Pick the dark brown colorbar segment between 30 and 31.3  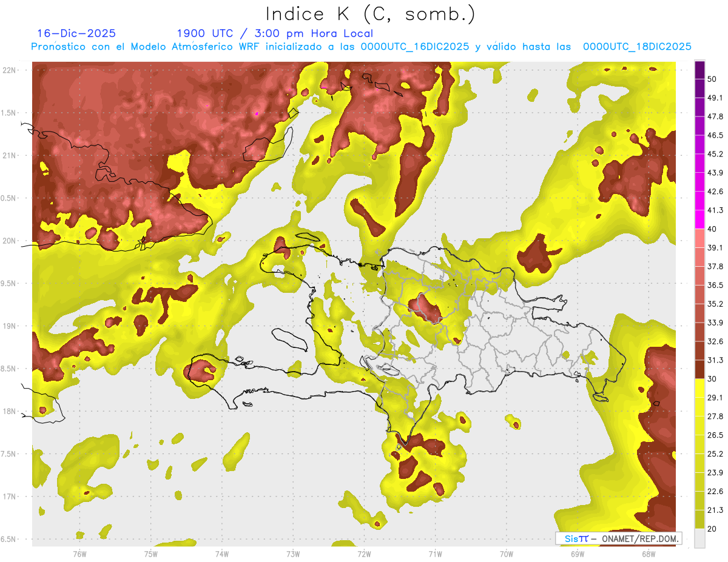point(699,369)
